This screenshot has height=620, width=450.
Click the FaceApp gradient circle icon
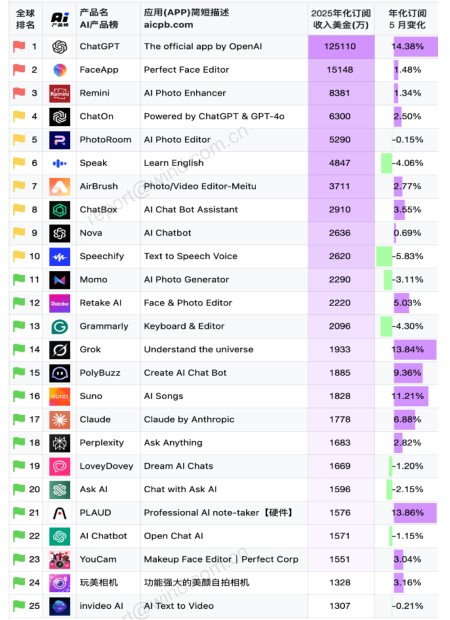point(60,70)
